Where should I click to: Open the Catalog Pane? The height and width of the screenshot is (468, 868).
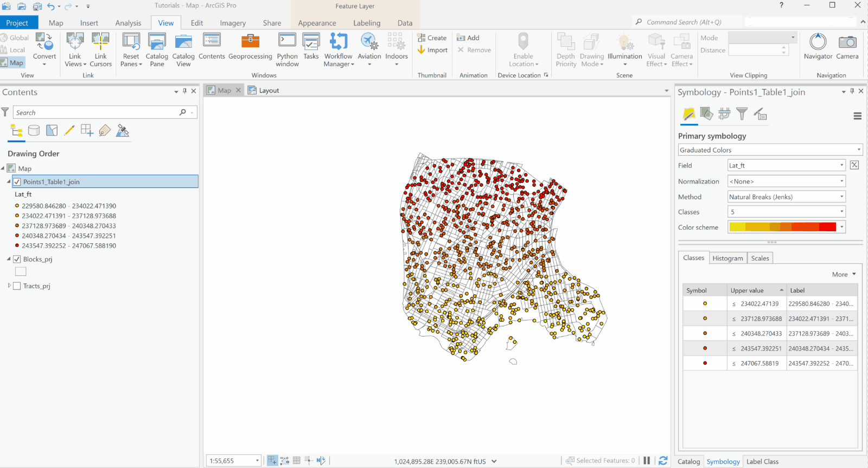pos(157,49)
